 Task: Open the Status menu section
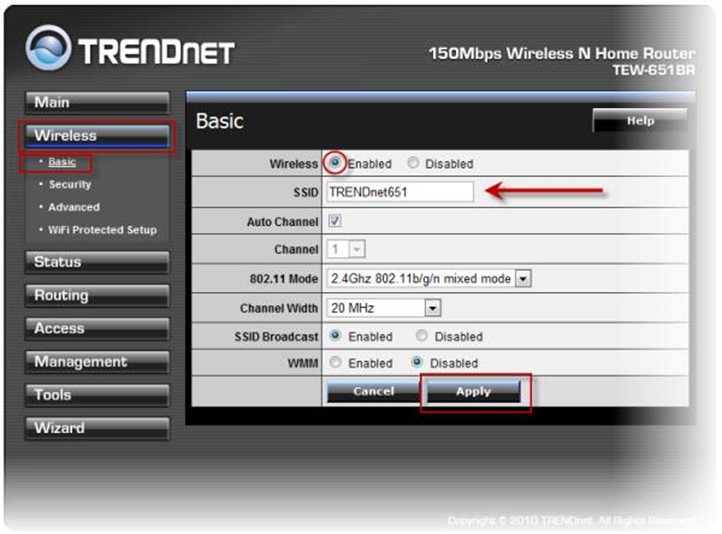pyautogui.click(x=97, y=262)
